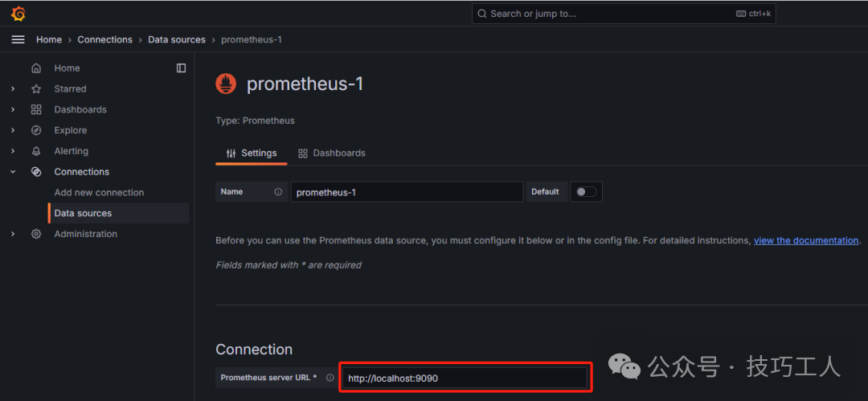Switch to the Dashboards tab
868x401 pixels.
pyautogui.click(x=331, y=153)
